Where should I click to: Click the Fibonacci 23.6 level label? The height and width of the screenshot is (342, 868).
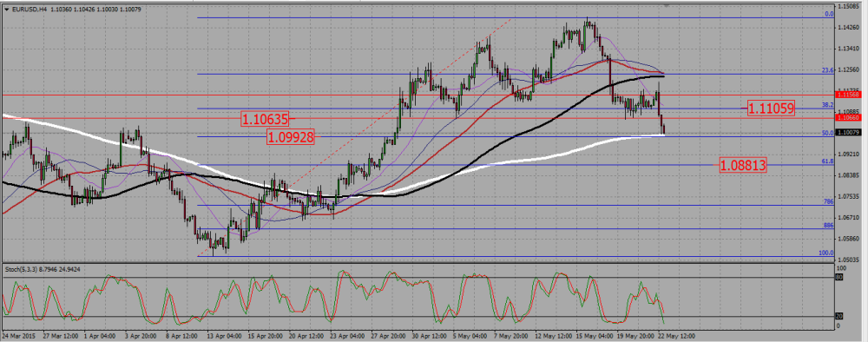[828, 70]
